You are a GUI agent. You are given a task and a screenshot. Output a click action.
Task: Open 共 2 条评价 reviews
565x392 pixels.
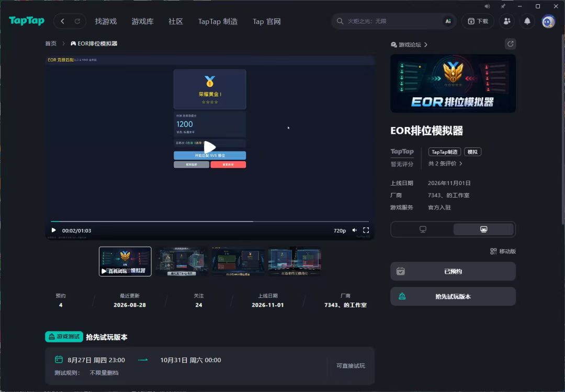coord(445,164)
